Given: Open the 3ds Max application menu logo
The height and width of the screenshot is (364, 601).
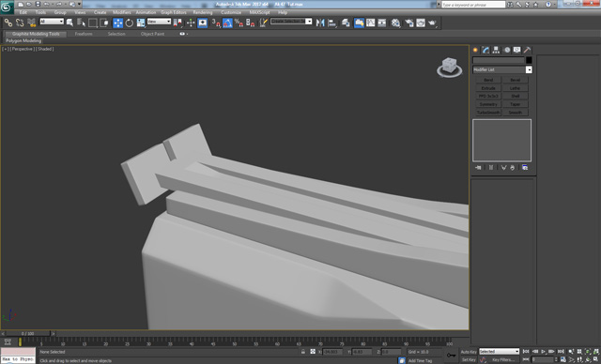Looking at the screenshot, I should (7, 8).
